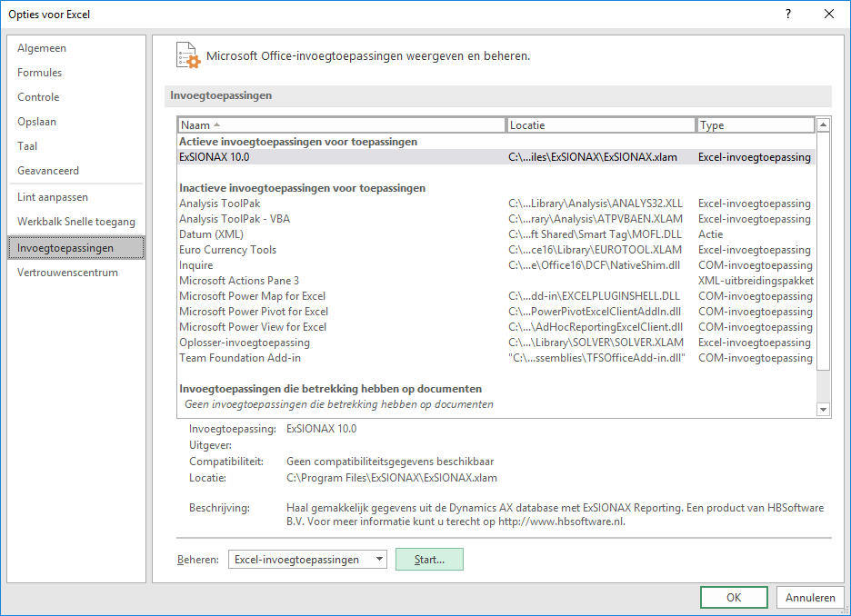This screenshot has height=616, width=851.
Task: Click the XML-uitbreidingspakket type cell
Action: pos(756,281)
